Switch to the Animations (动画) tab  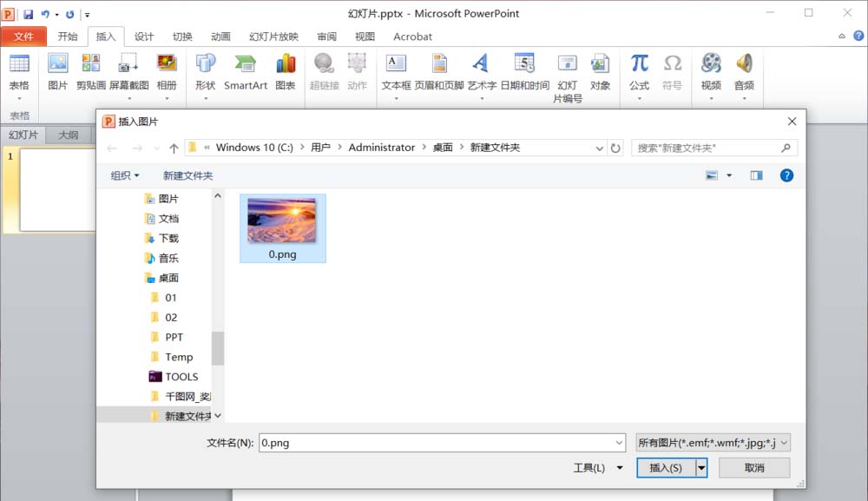[x=220, y=36]
